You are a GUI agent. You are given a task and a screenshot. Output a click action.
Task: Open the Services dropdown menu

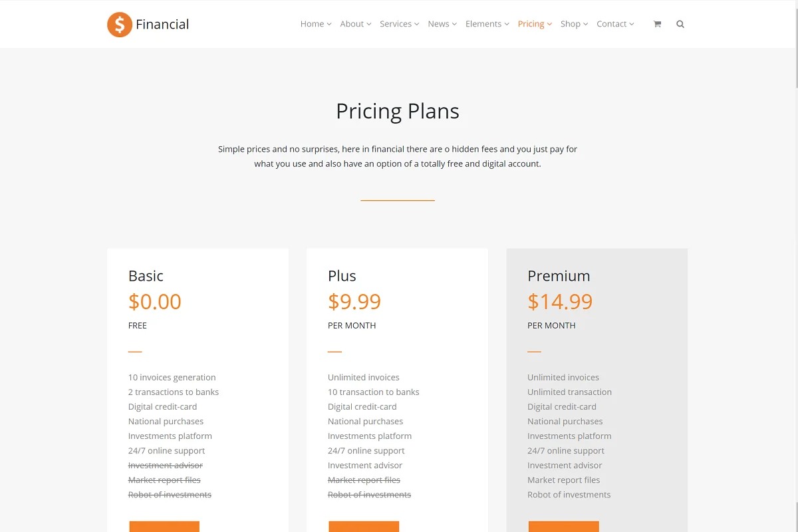(x=399, y=24)
